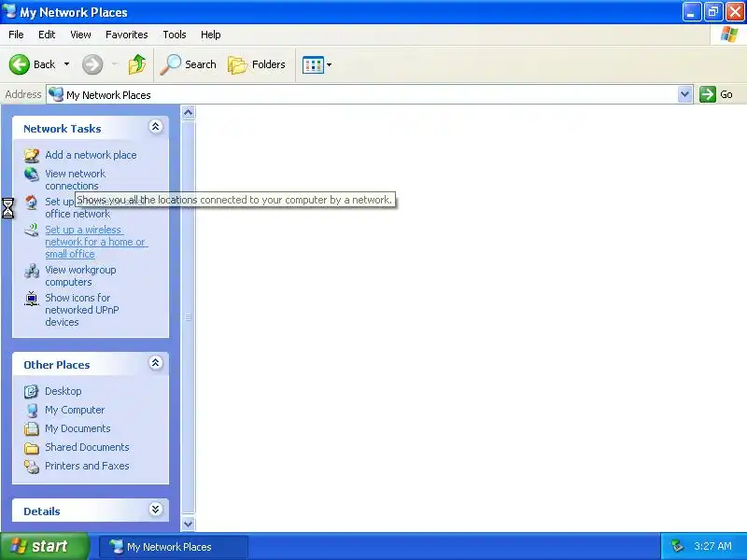747x560 pixels.
Task: Open the Favorites menu
Action: (x=127, y=35)
